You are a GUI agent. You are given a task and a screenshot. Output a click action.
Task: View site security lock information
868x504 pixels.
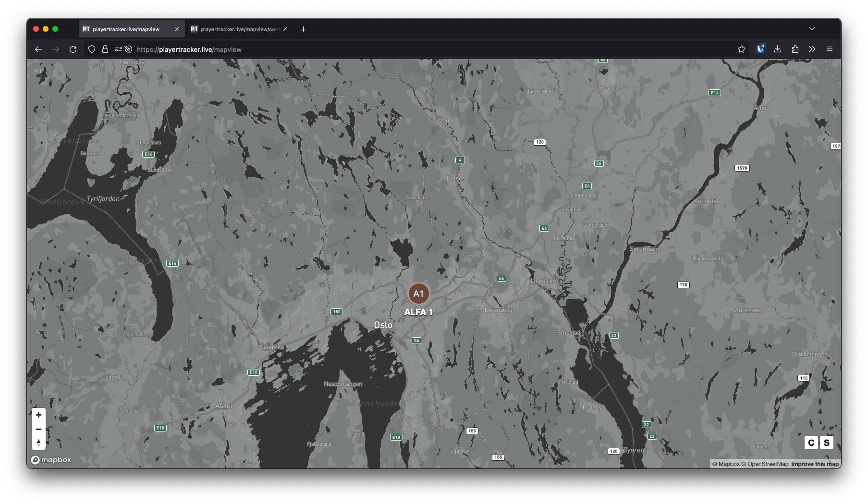(105, 49)
